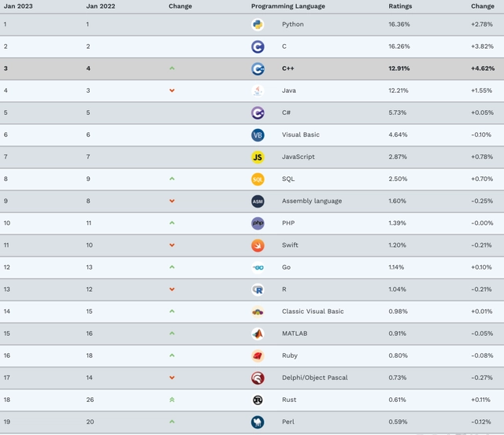Click the Delphi/Object Pascal text

[315, 378]
